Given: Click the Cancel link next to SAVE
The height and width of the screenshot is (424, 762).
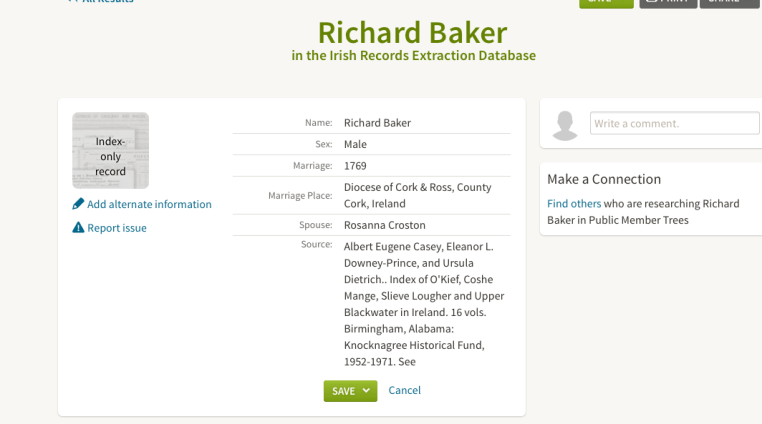Looking at the screenshot, I should click(404, 391).
